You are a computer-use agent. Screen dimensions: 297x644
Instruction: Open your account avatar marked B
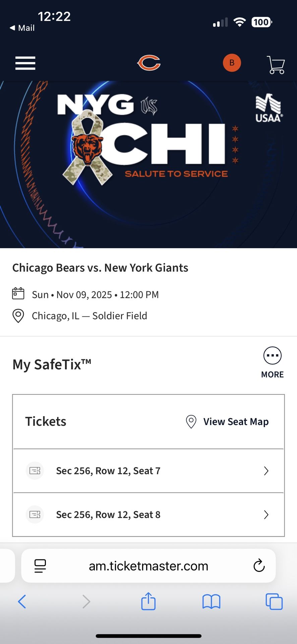tap(232, 63)
